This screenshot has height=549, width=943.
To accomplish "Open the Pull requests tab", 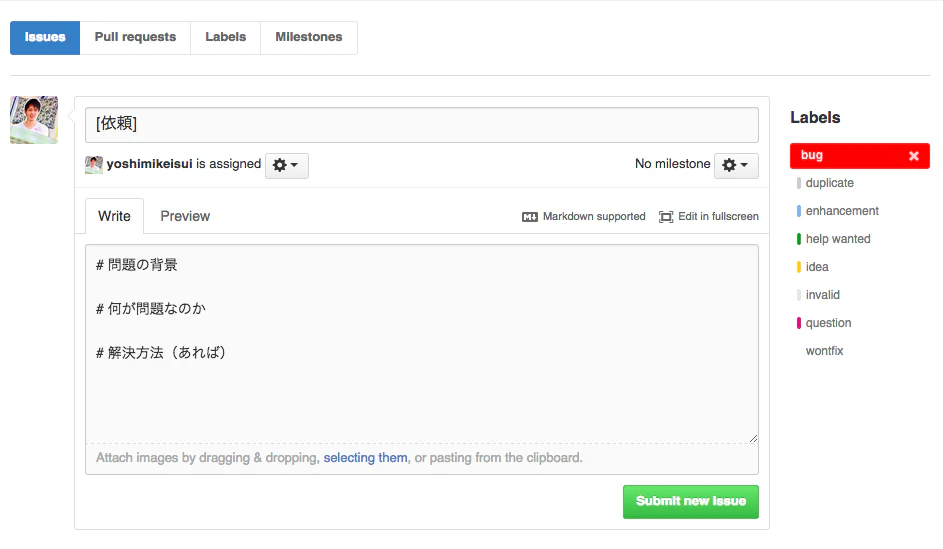I will tap(135, 37).
